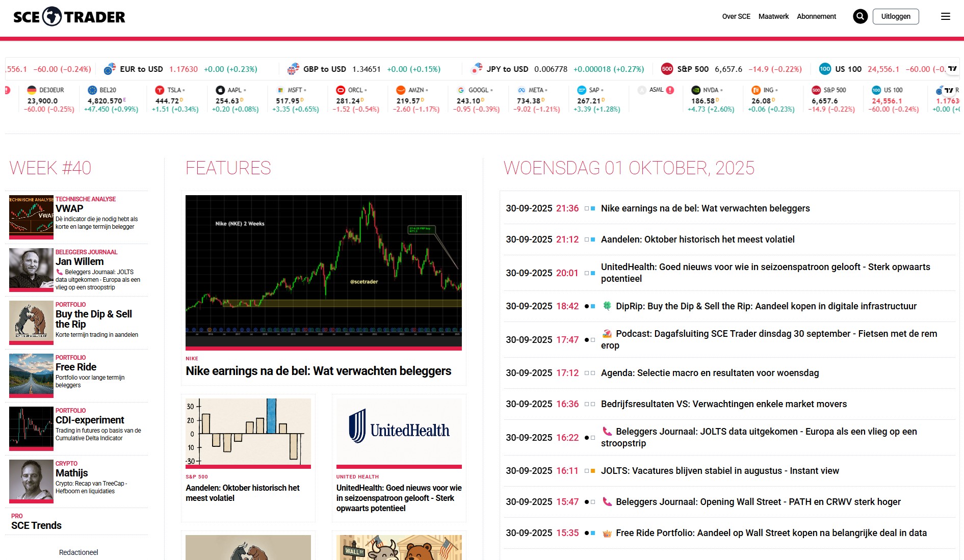Open Bedrijfsresultaten VS Verwachtingen article
This screenshot has width=964, height=560.
click(724, 404)
